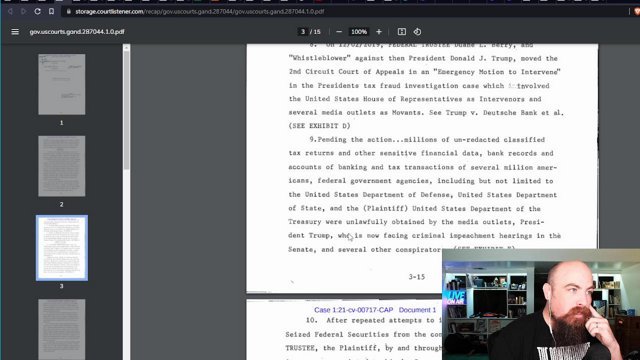Open the fourth page thumbnail

tap(62, 329)
